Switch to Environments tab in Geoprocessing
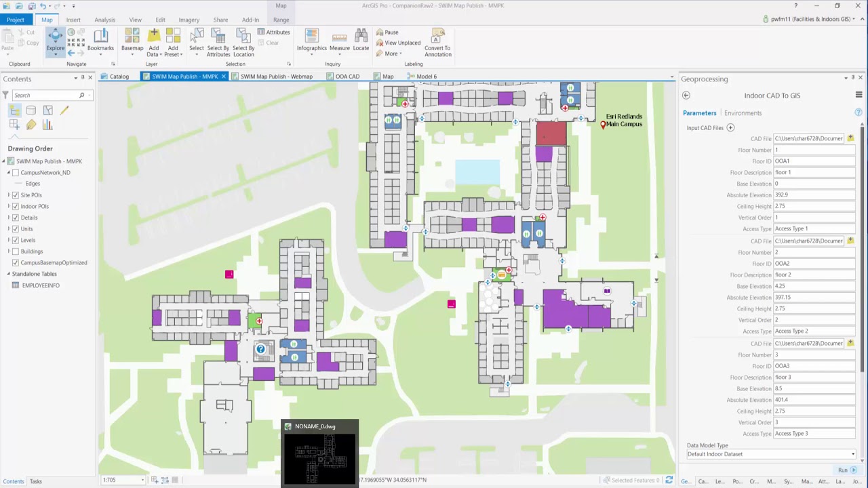868x488 pixels. 743,113
